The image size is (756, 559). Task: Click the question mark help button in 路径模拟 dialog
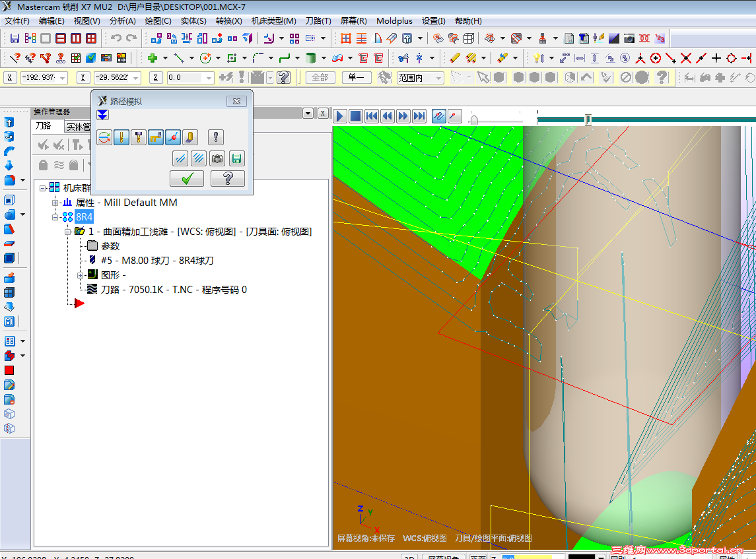click(228, 179)
